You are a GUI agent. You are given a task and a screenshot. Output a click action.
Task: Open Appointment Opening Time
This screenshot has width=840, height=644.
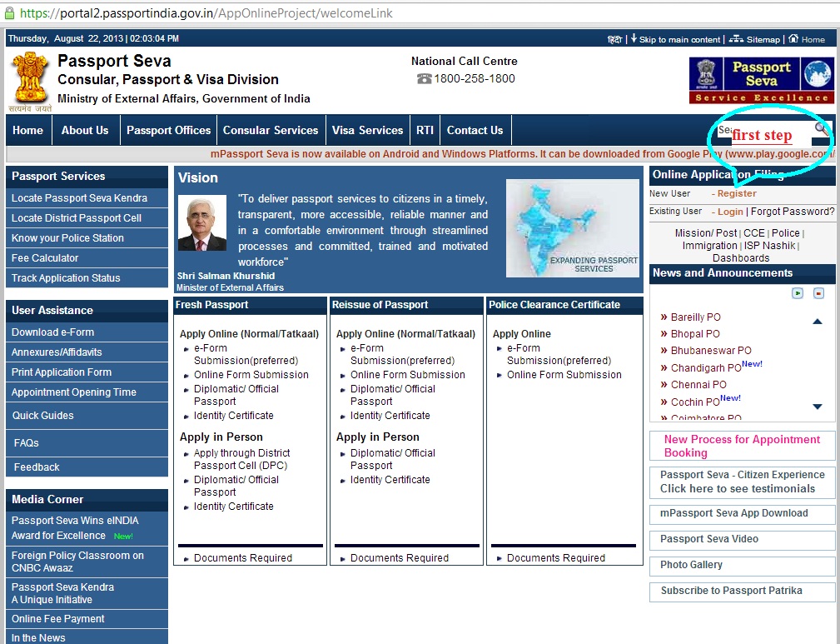point(87,392)
